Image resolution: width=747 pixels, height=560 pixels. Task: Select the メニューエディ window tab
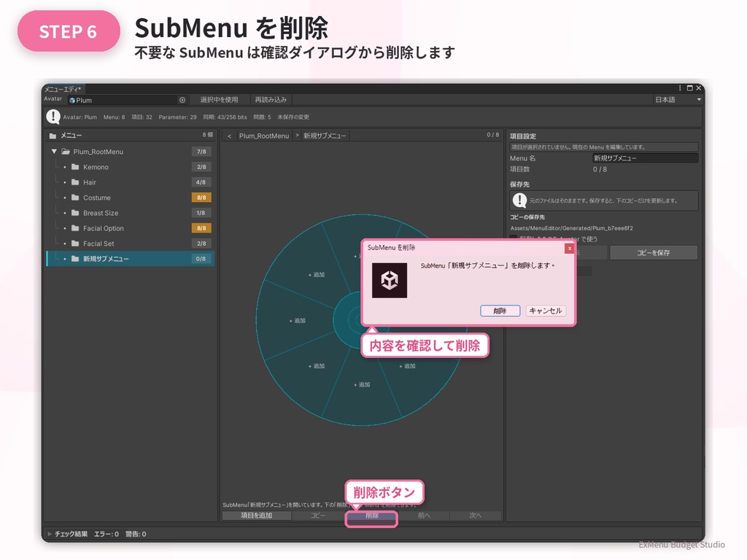coord(63,89)
